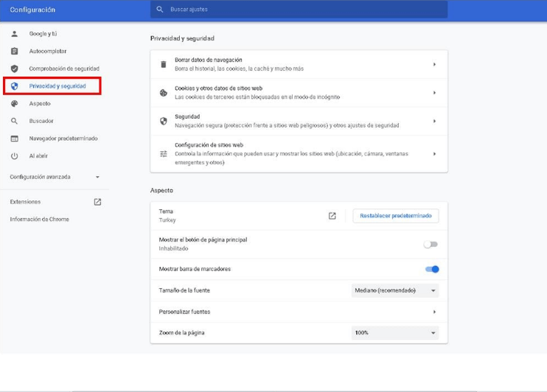The height and width of the screenshot is (392, 547).
Task: Open Personalizar fuentes row
Action: [x=299, y=312]
